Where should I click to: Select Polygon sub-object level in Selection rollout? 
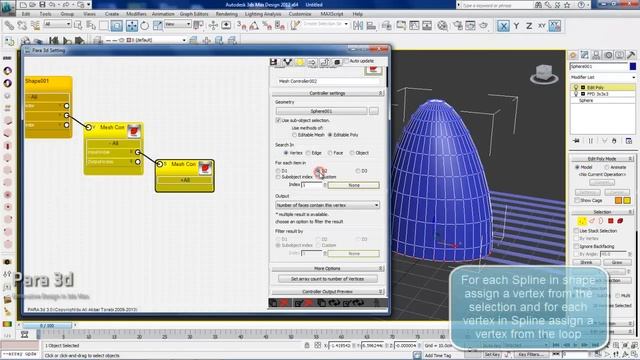coord(611,221)
